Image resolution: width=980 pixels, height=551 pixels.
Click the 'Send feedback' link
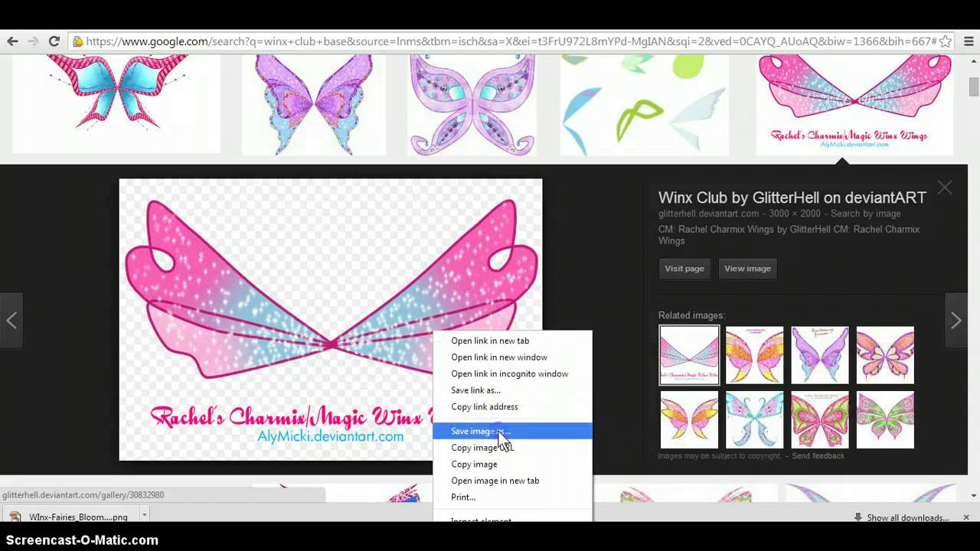818,456
